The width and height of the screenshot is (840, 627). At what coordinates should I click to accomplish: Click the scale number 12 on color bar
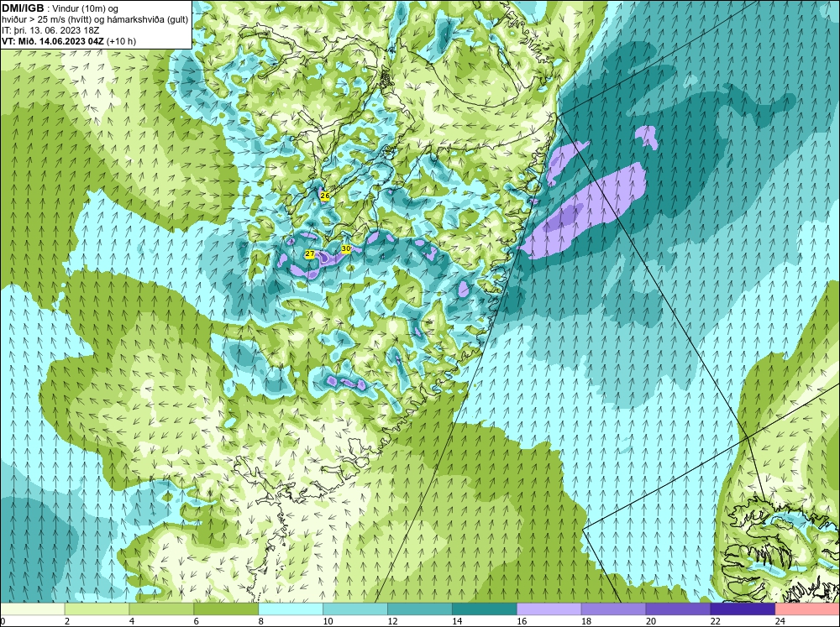click(392, 621)
